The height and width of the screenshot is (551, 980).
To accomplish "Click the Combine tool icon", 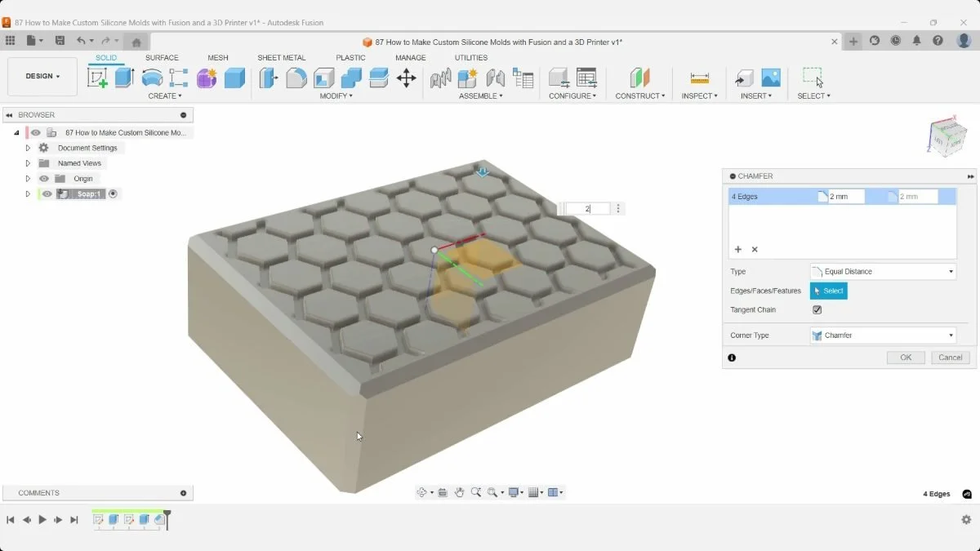I will (351, 78).
